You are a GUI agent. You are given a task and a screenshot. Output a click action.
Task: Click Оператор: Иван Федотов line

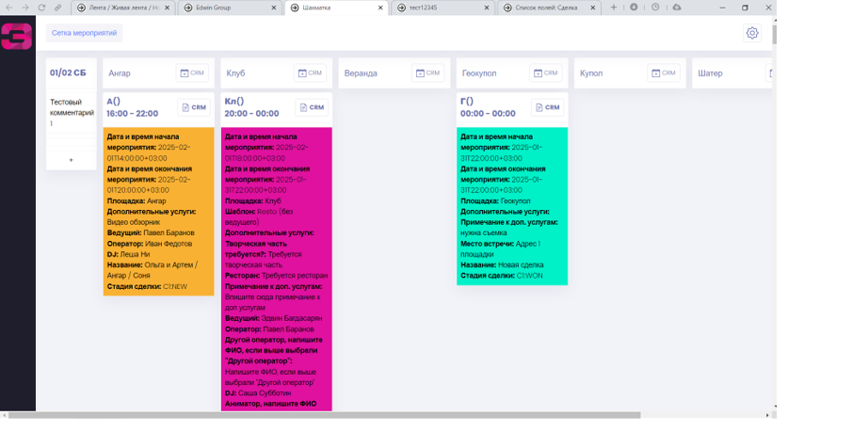tap(150, 244)
